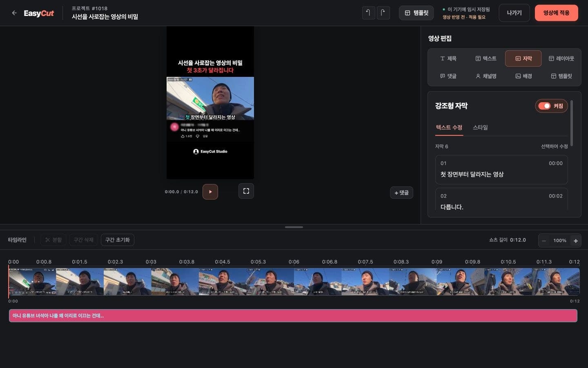Open the 배경 tab
The image size is (588, 368).
(523, 76)
